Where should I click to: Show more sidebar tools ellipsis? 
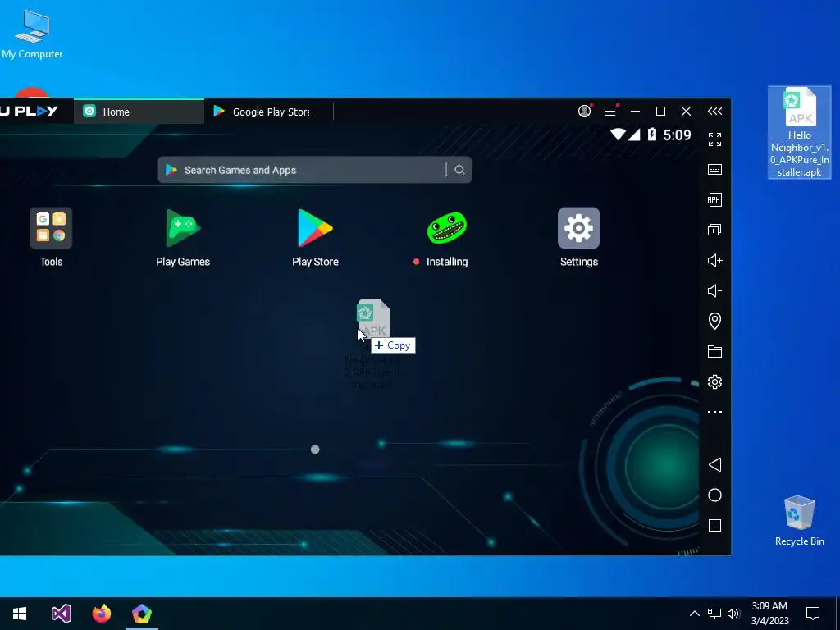pos(714,412)
